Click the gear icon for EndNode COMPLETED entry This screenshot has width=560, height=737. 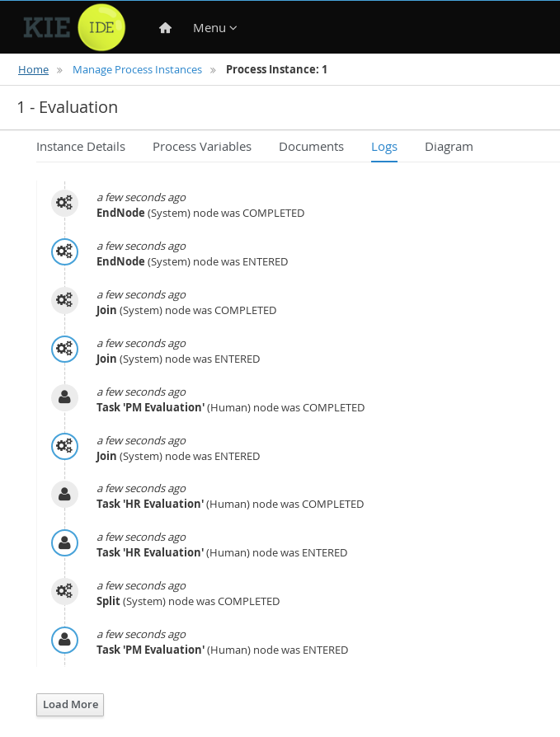pyautogui.click(x=64, y=204)
